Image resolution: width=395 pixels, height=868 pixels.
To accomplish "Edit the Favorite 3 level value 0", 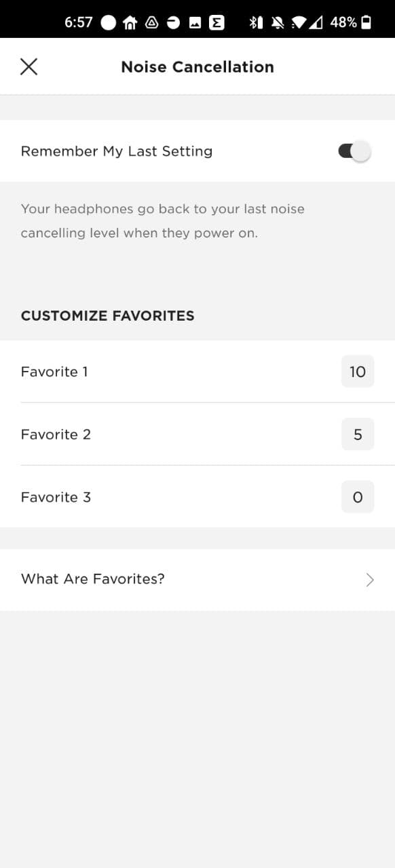I will [358, 497].
